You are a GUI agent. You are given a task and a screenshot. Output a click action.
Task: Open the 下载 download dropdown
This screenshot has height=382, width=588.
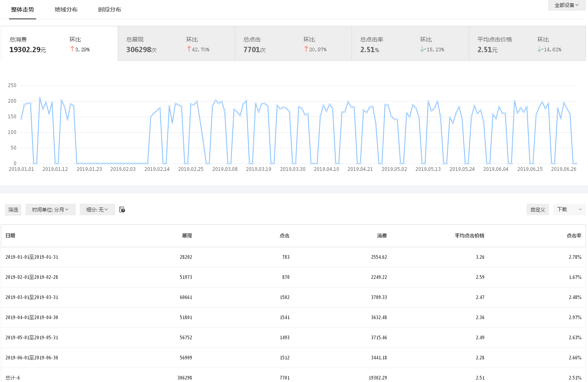point(569,209)
